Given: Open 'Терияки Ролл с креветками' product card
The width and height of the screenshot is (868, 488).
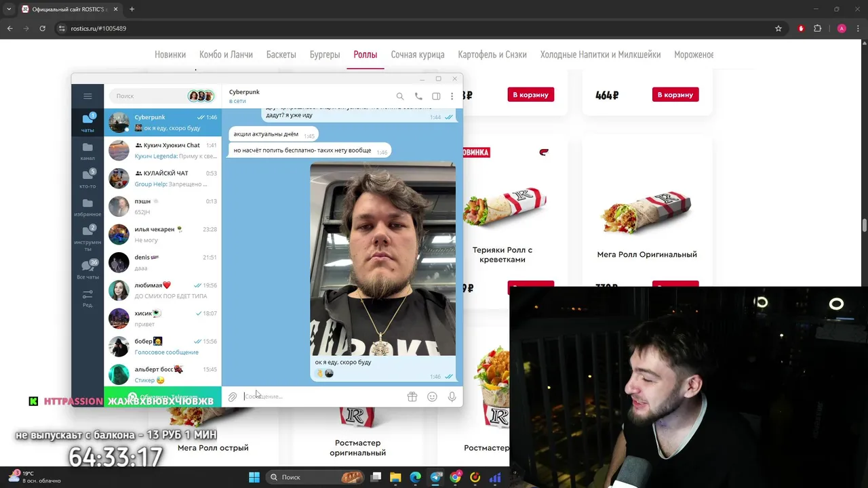Looking at the screenshot, I should click(502, 255).
